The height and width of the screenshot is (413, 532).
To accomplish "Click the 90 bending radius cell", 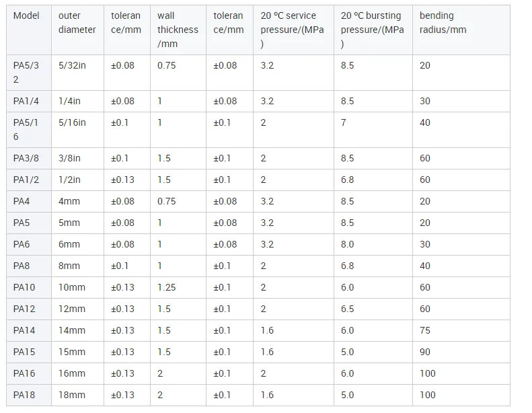I will (x=425, y=352).
